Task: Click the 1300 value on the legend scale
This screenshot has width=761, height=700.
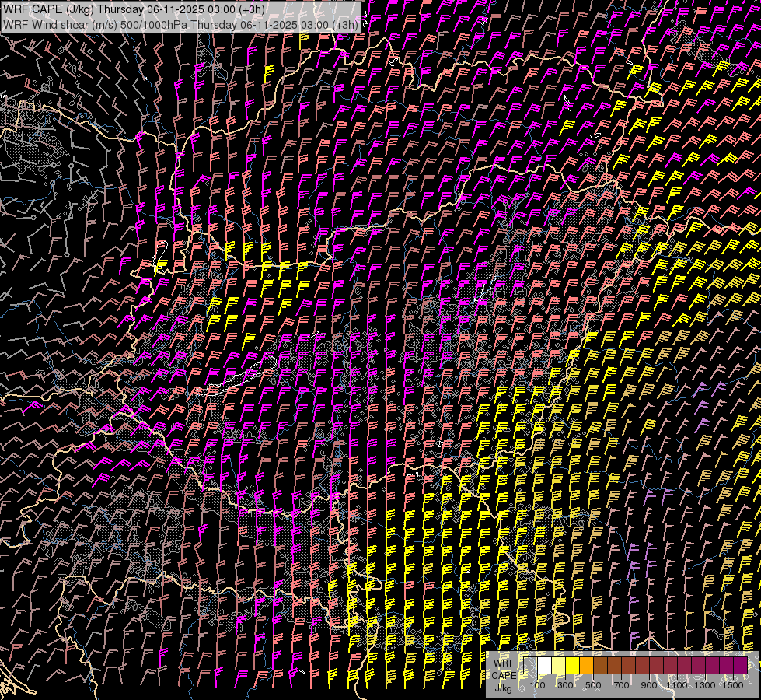Action: coord(705,685)
